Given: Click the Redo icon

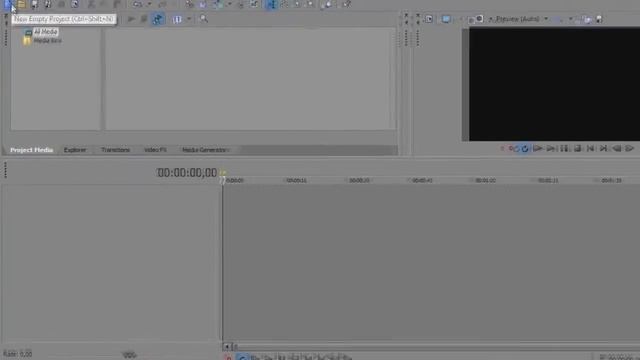Looking at the screenshot, I should click(162, 4).
